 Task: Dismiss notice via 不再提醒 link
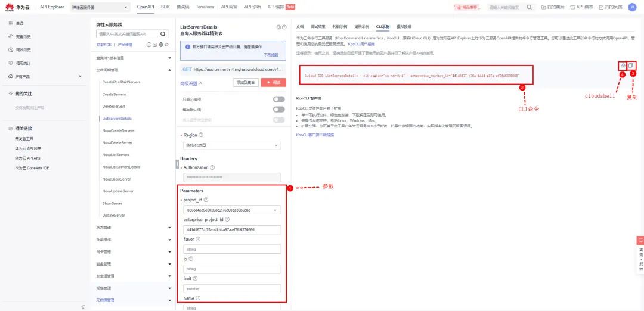coord(271,55)
